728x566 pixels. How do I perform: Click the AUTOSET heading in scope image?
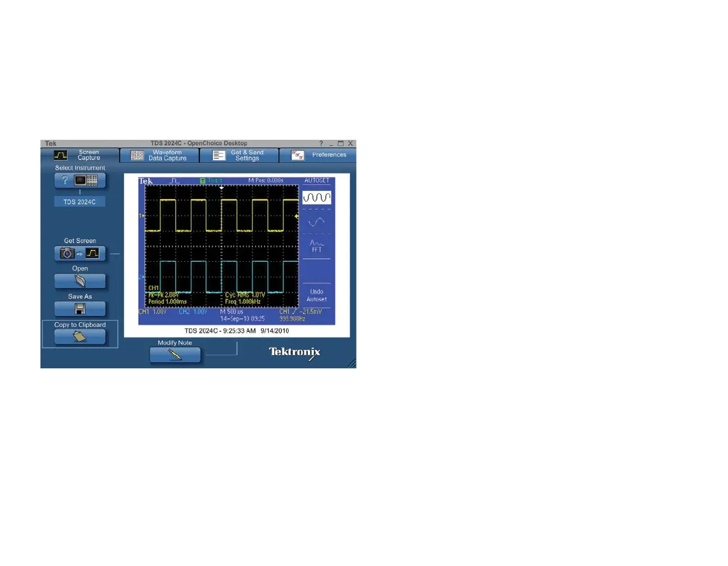click(x=317, y=181)
